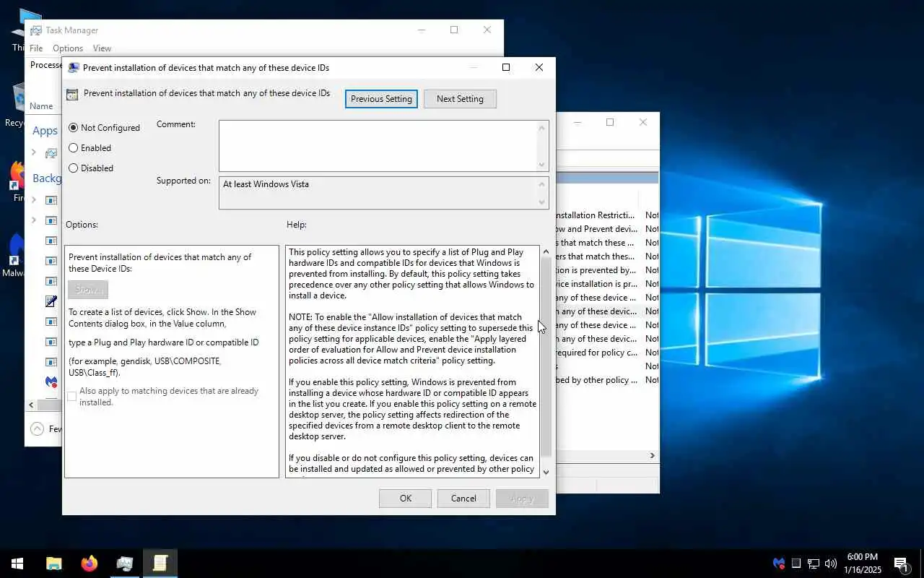Open File Explorer from the taskbar

tap(54, 564)
